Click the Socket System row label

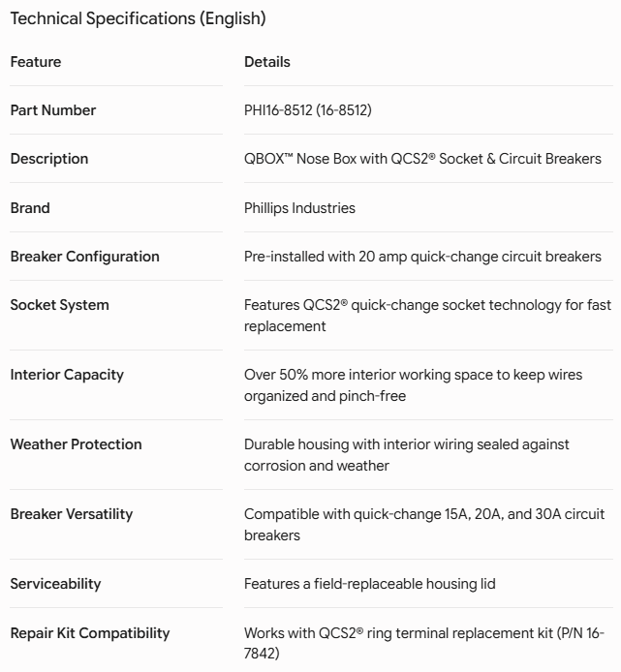pos(60,305)
